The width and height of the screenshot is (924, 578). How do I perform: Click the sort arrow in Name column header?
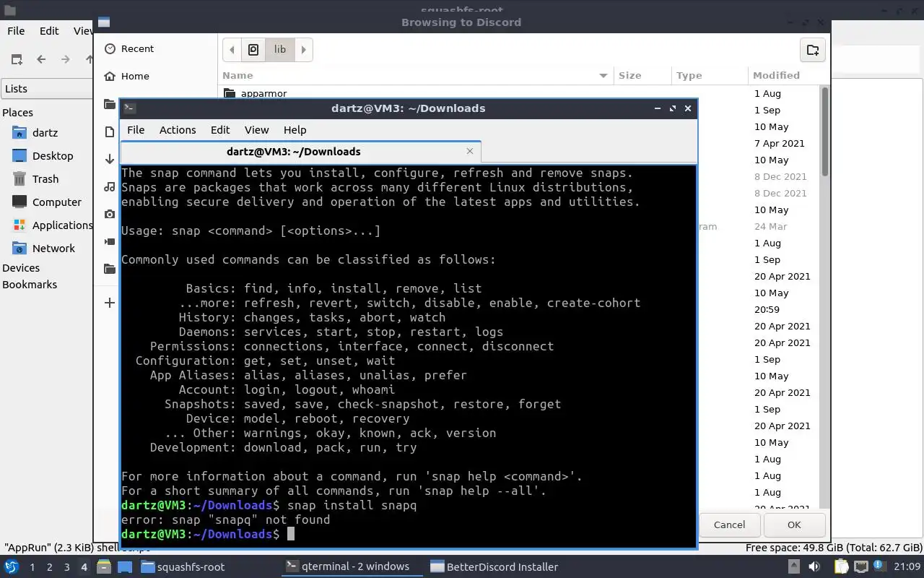point(603,75)
